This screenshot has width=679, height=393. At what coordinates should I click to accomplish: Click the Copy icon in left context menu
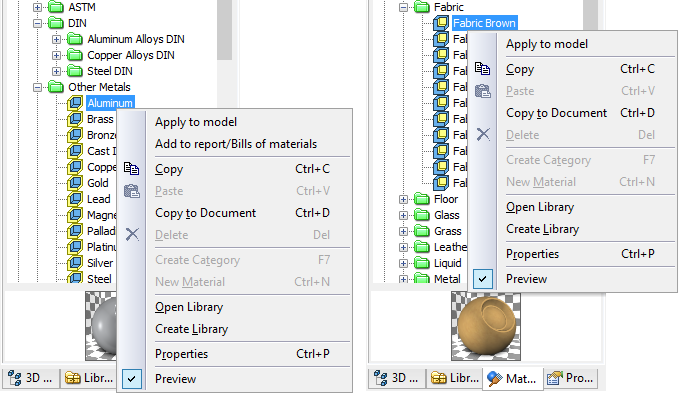tap(132, 169)
